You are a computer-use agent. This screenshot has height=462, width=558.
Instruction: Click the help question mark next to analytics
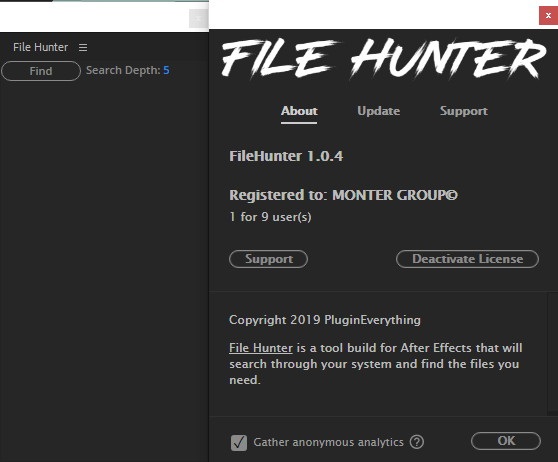coord(416,442)
